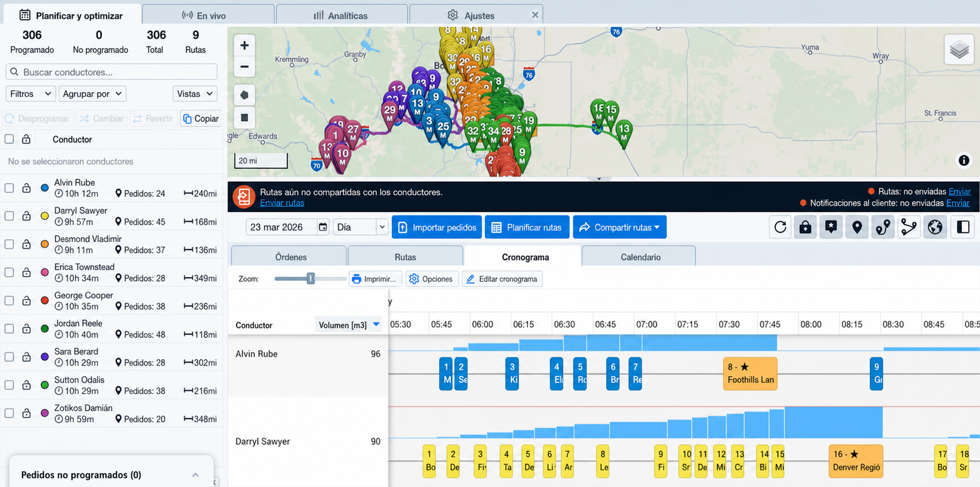The image size is (980, 487).
Task: Check the box for Jordan Reele
Action: point(9,328)
